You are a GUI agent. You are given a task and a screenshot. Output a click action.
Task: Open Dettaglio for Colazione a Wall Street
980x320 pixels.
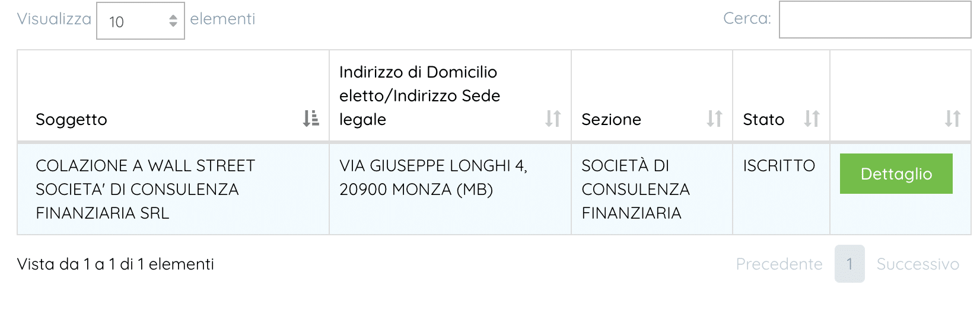click(x=896, y=174)
